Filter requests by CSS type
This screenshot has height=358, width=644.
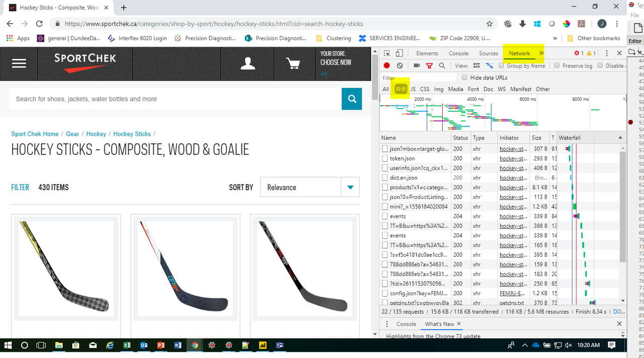(425, 89)
